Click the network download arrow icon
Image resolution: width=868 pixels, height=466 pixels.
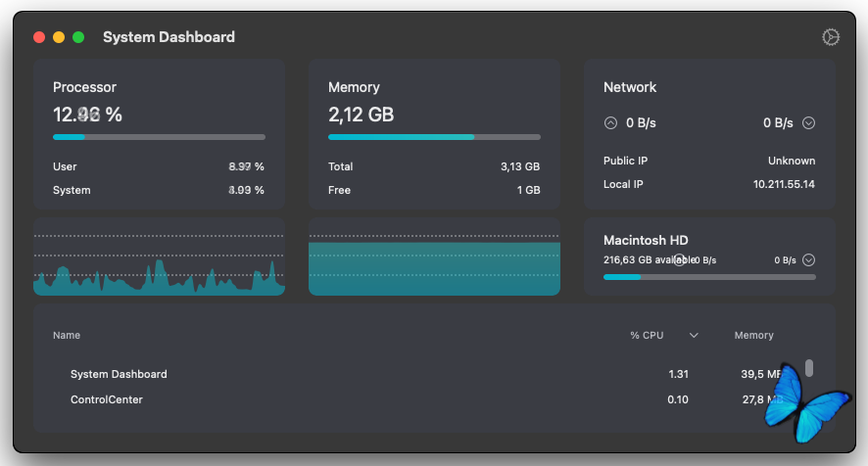pos(809,123)
